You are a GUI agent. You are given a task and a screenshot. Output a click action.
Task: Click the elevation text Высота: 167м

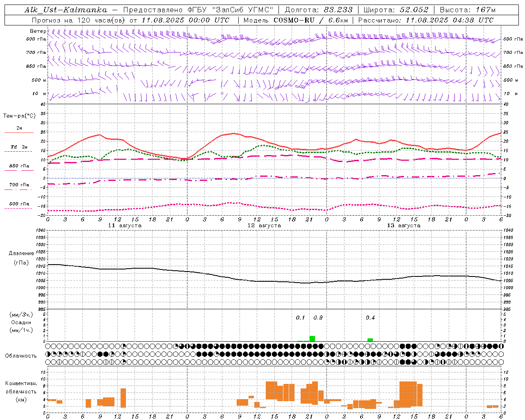[468, 10]
